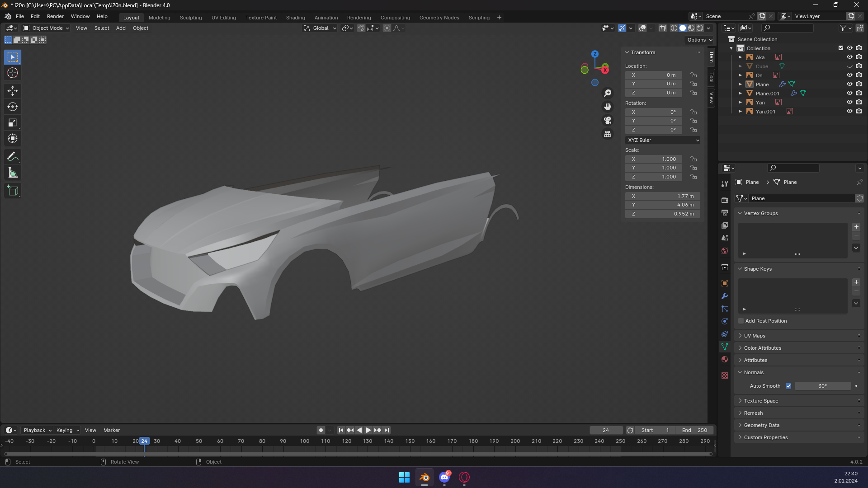868x488 pixels.
Task: Toggle camera view in viewport
Action: coord(608,120)
